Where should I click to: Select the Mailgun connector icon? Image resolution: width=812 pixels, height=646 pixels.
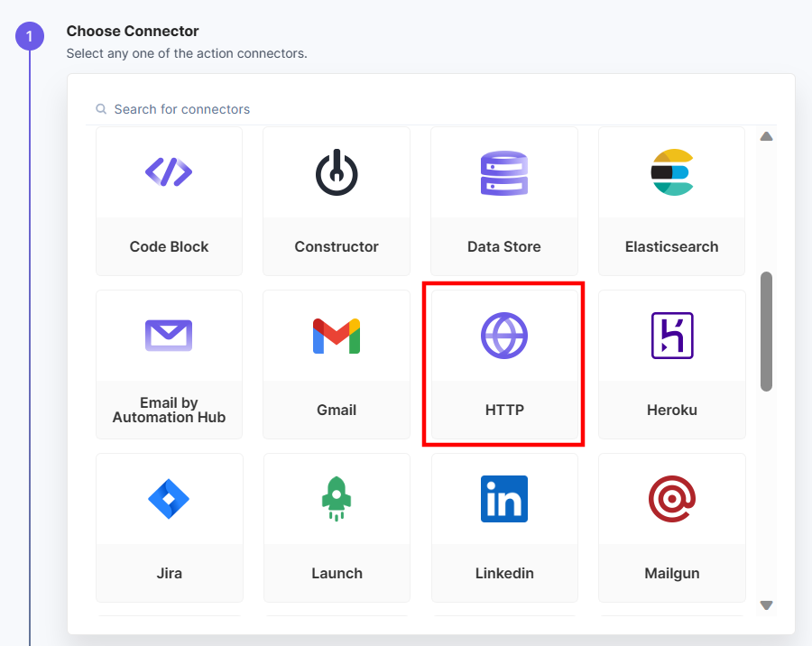click(671, 499)
